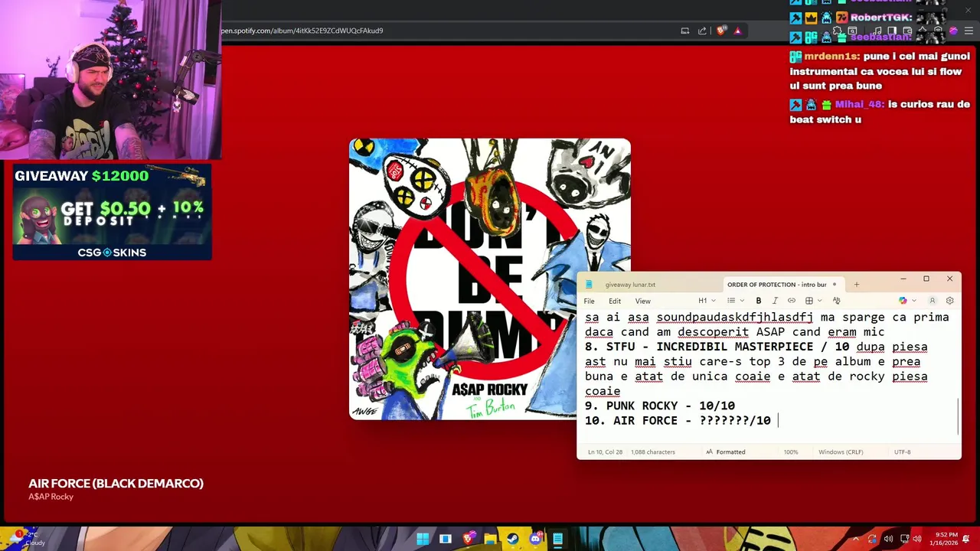Click the share page icon in address bar
Viewport: 980px width, 551px height.
pos(702,31)
